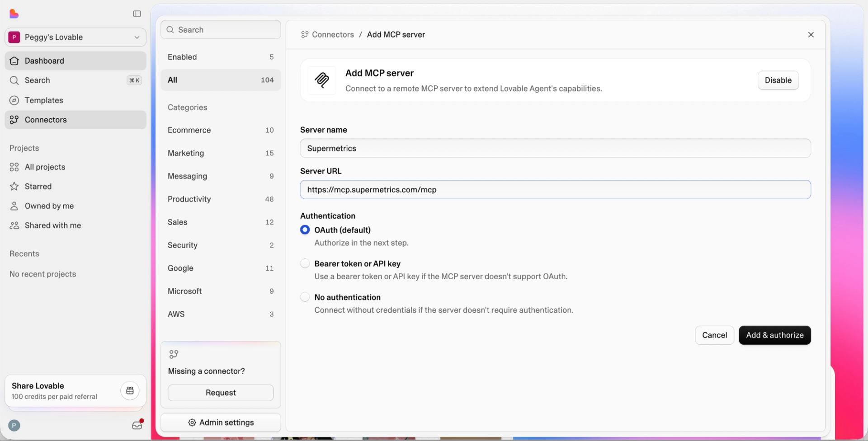Open the profile avatar P

[14, 426]
